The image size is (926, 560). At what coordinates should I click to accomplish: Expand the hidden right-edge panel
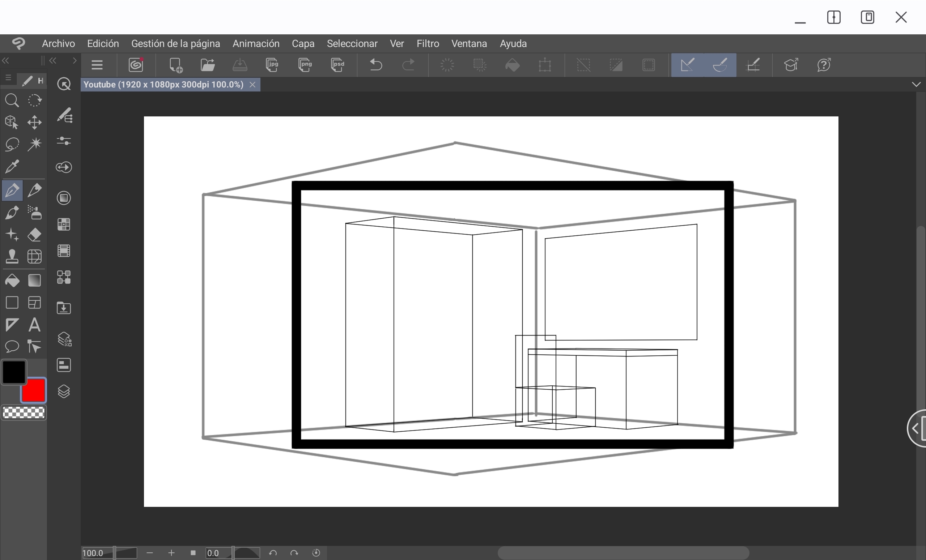click(x=915, y=429)
